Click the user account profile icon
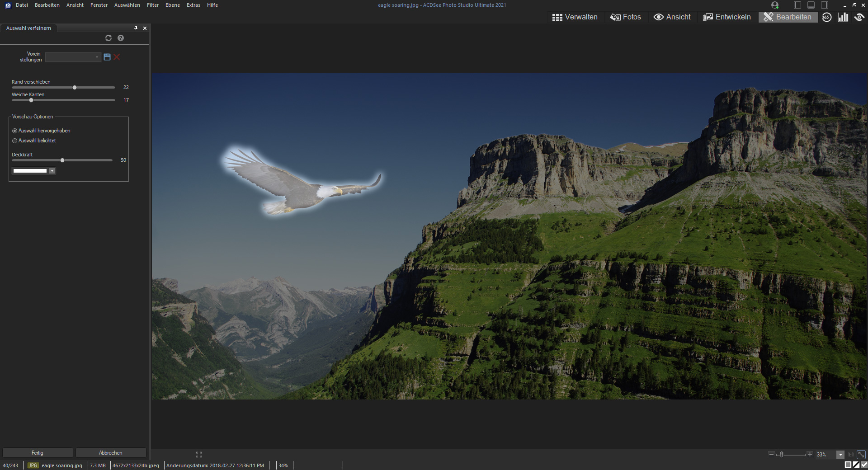The image size is (868, 470). pyautogui.click(x=775, y=5)
